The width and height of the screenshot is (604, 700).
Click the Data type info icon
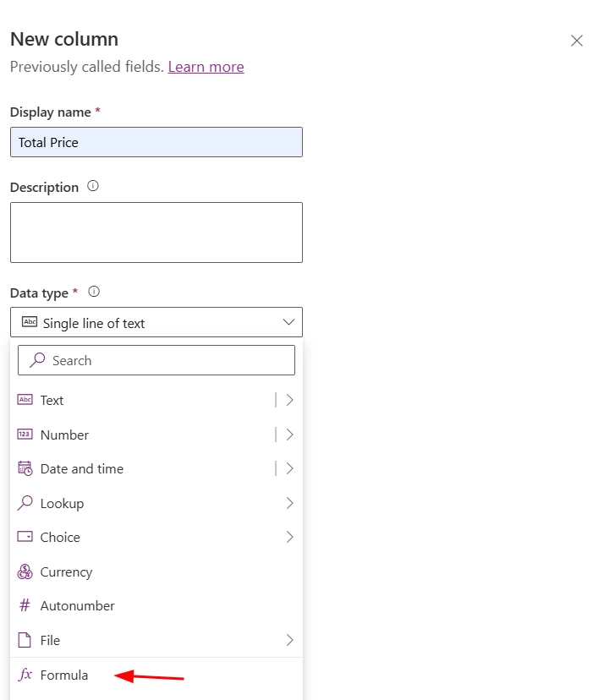coord(94,292)
